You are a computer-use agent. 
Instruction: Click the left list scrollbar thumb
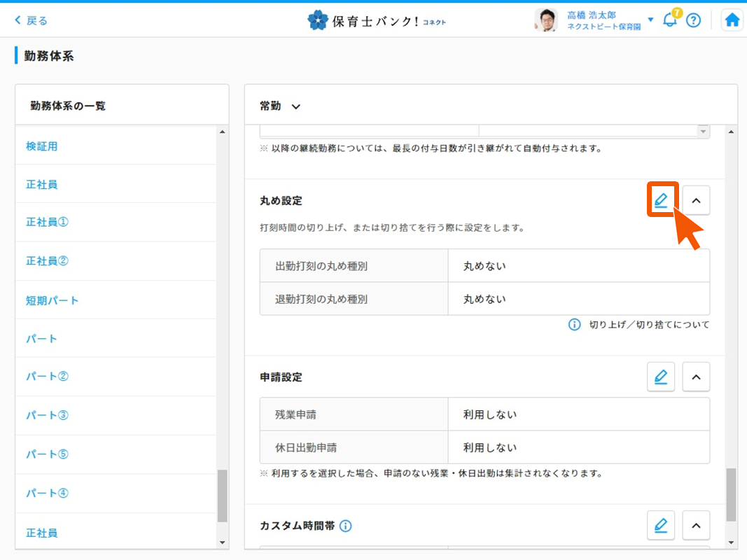click(x=223, y=496)
